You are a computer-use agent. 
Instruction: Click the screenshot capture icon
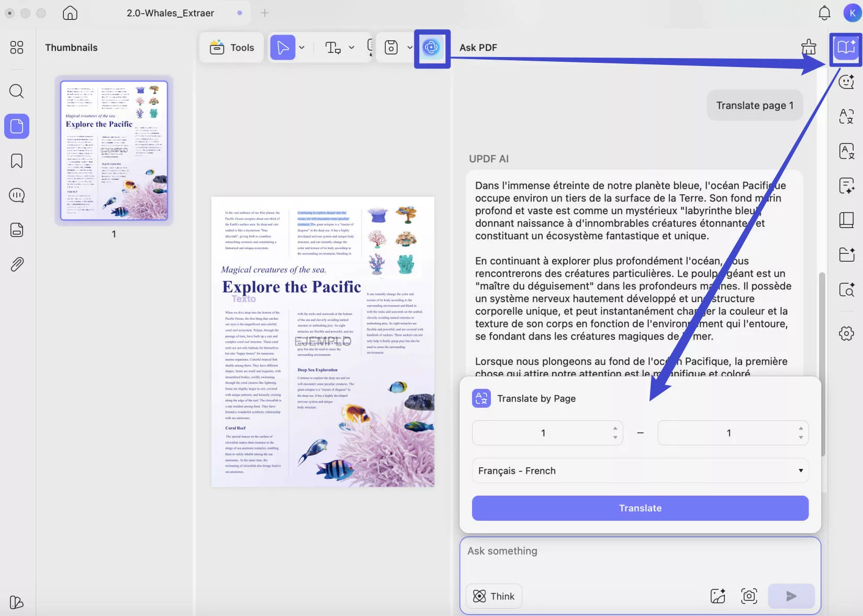coord(749,596)
